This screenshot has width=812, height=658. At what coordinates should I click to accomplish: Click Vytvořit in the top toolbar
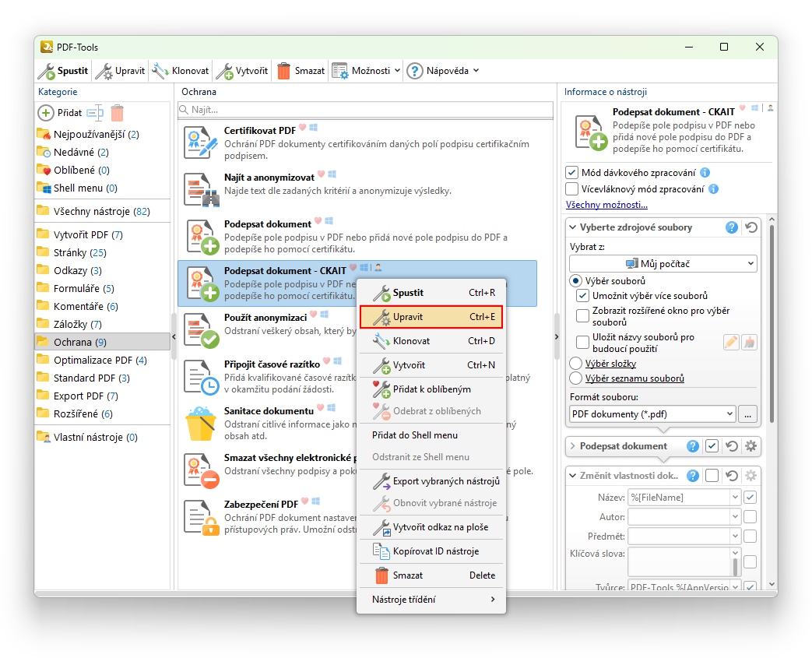(242, 71)
